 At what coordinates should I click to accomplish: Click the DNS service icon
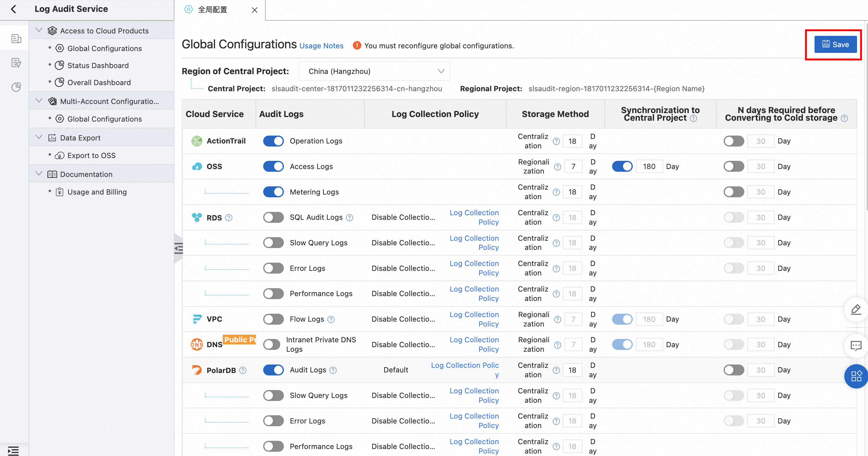tap(197, 344)
